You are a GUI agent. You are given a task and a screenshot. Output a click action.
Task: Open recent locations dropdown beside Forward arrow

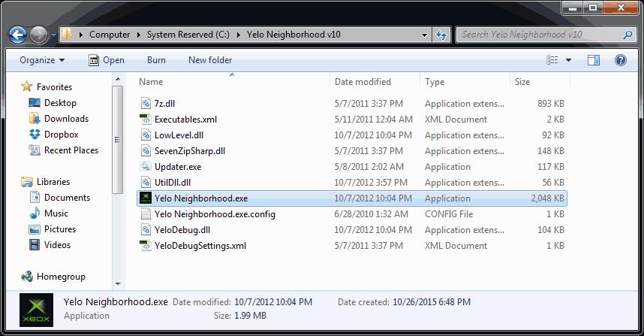(53, 35)
